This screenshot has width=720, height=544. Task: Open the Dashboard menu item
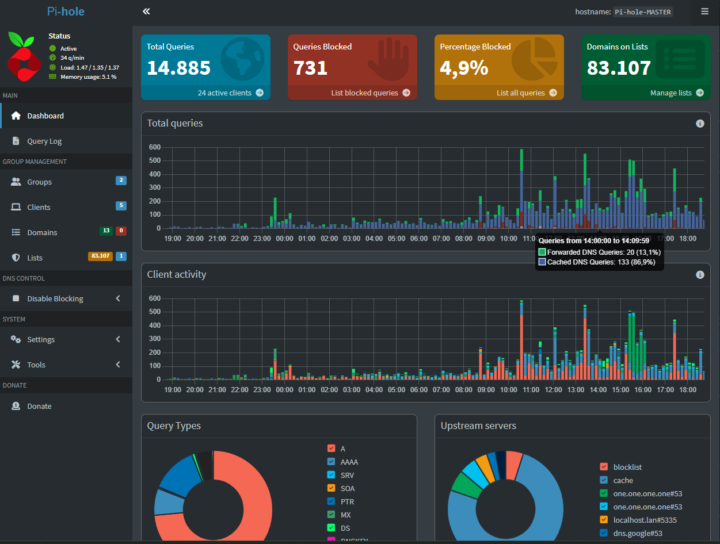66,116
